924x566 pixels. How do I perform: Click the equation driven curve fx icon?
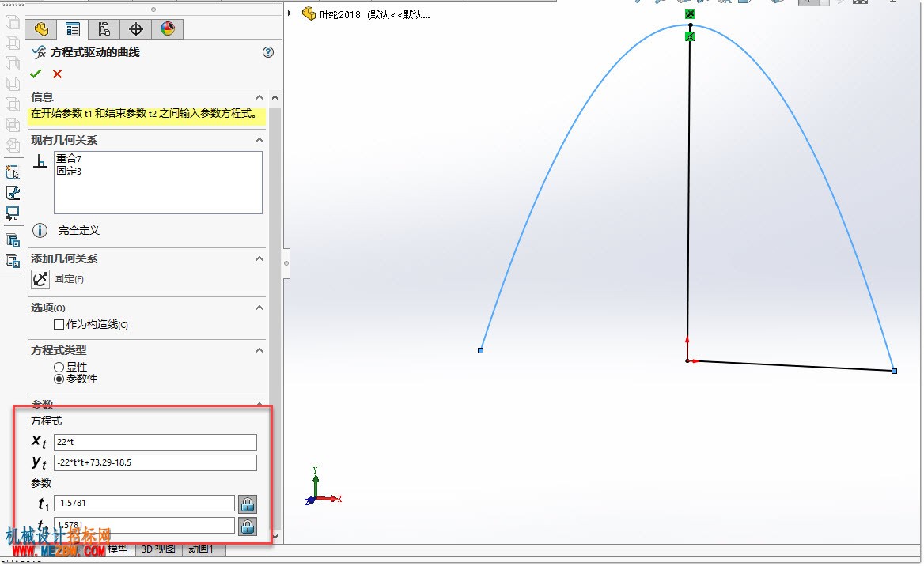click(x=39, y=52)
